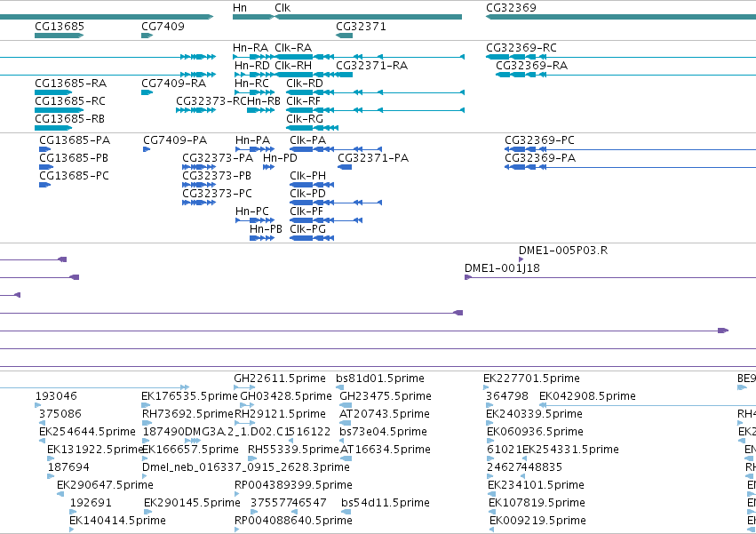
Task: Select the CG32369-PC protein label
Action: [x=539, y=140]
